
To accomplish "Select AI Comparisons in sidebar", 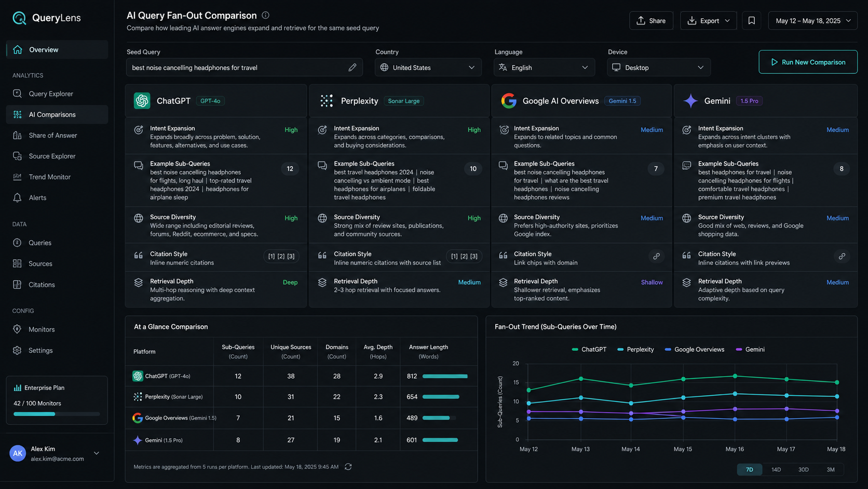I will point(57,114).
